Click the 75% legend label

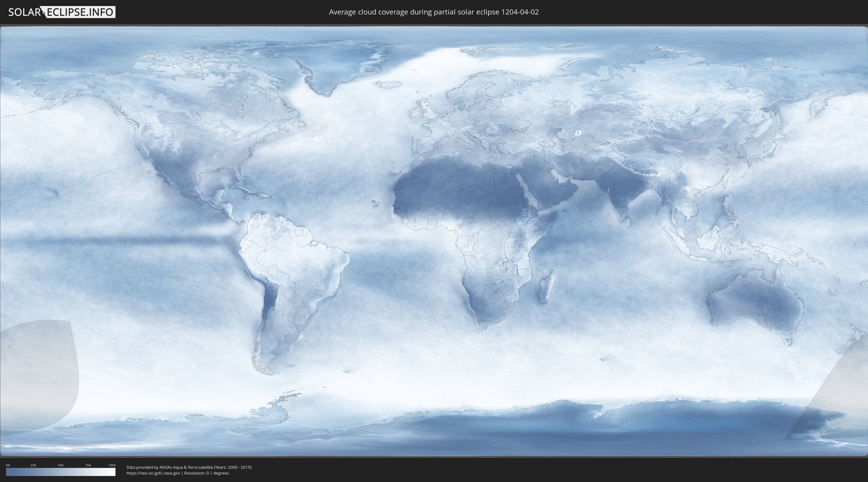(88, 465)
